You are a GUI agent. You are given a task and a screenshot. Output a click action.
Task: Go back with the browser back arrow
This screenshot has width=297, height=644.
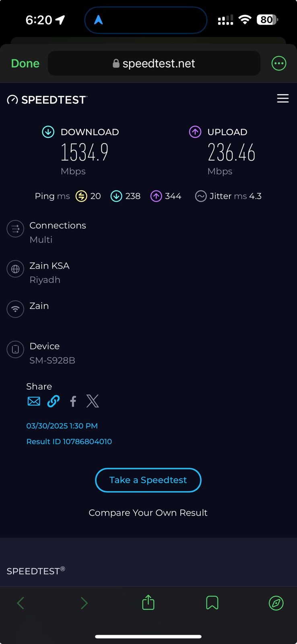[21, 603]
